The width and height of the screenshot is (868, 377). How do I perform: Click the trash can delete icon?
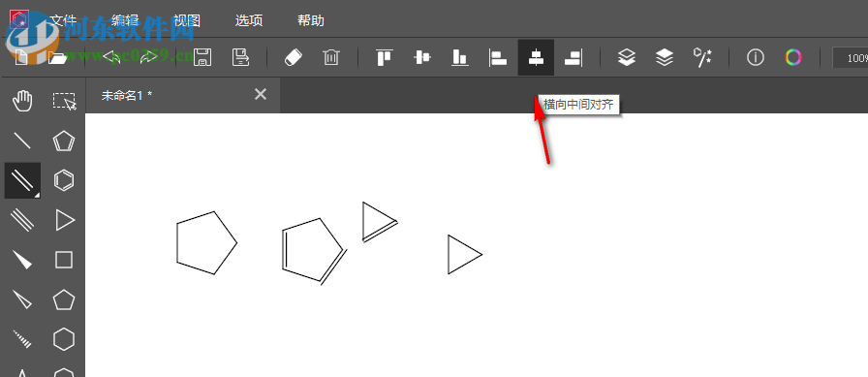pos(331,57)
